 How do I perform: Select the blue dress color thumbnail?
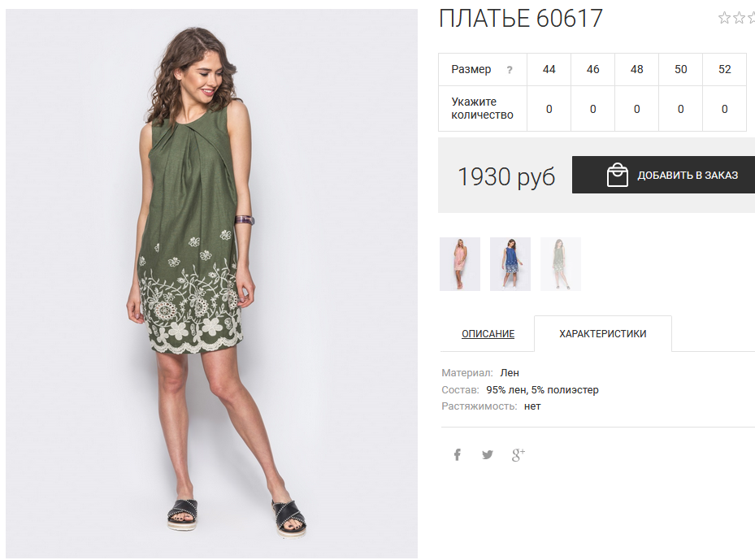[510, 264]
